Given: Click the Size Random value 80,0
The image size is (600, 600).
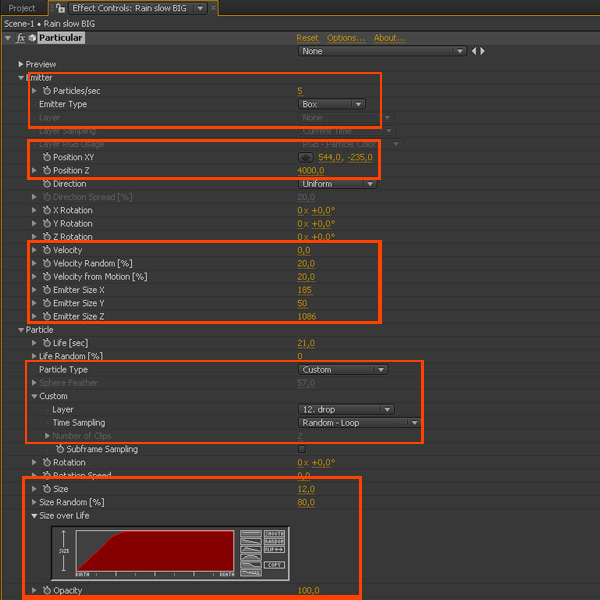Looking at the screenshot, I should [x=306, y=502].
